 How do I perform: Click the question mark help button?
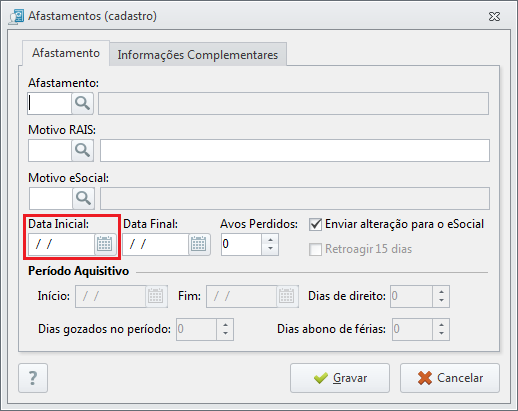coord(33,378)
